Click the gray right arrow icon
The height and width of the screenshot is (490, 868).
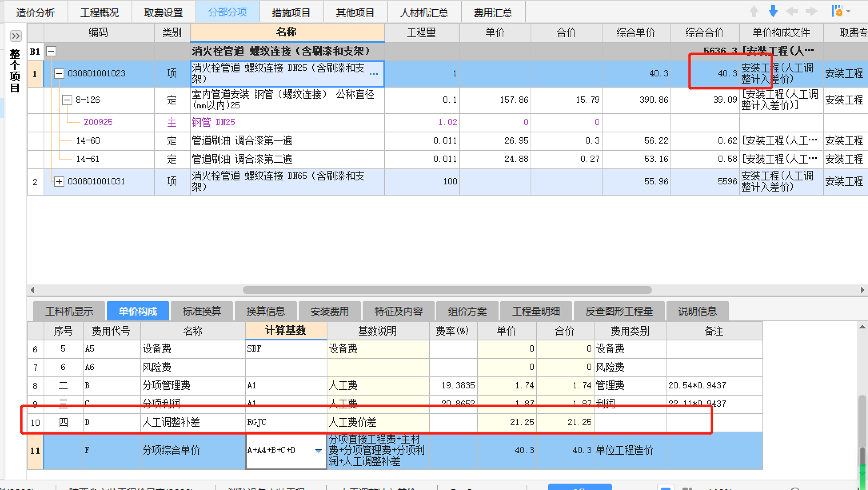[811, 12]
